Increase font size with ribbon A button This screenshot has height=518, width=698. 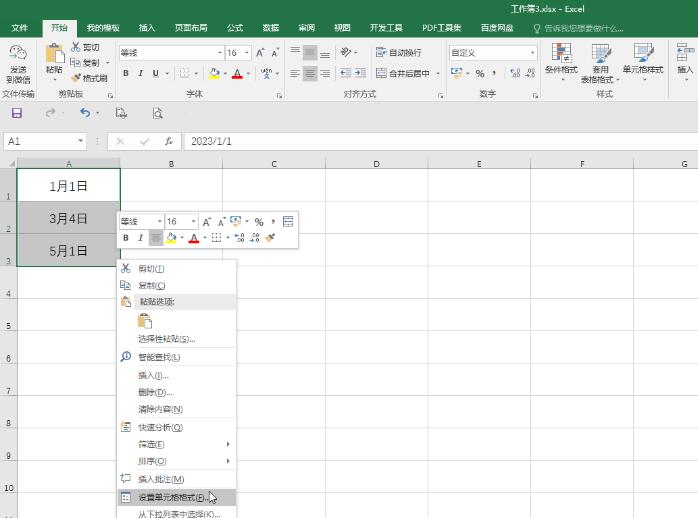(x=260, y=53)
